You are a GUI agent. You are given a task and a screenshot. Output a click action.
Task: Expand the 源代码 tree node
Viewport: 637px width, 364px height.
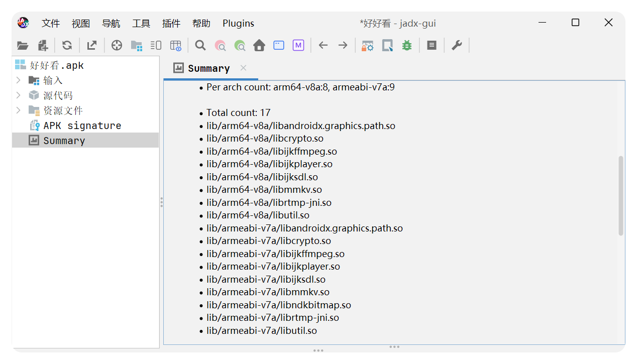pos(19,95)
